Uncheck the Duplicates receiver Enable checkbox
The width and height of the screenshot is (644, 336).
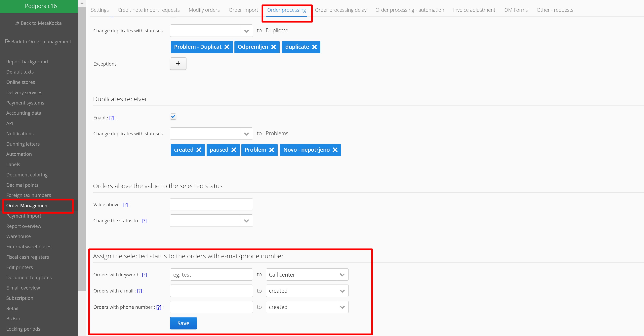click(x=173, y=117)
